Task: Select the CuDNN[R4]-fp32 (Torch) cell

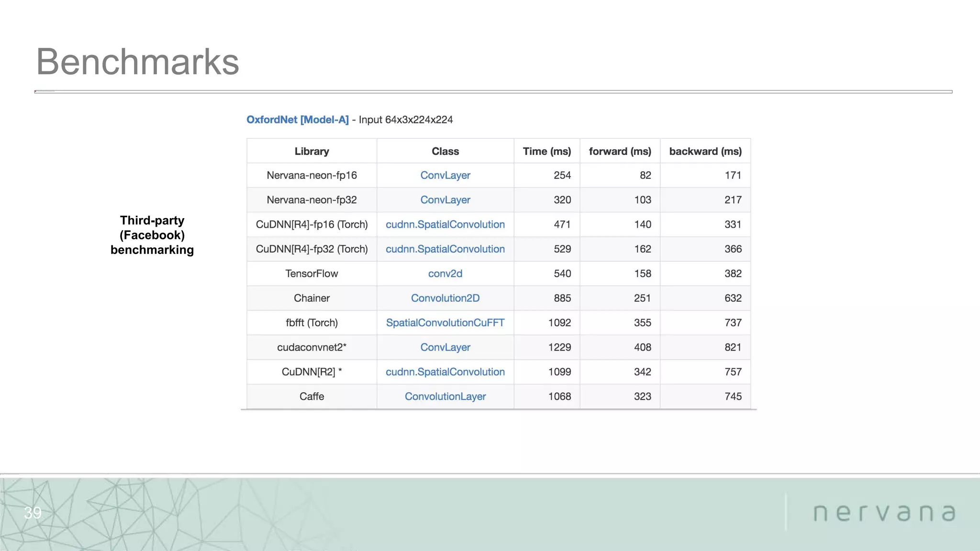Action: (x=312, y=249)
